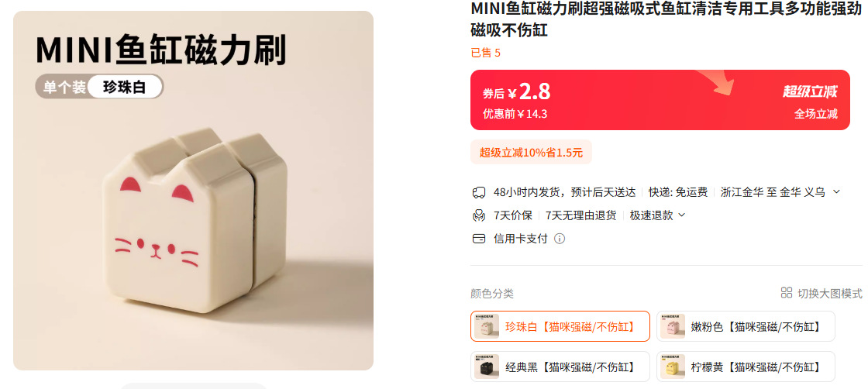
Task: Expand the 极速退款 service guarantees chevron
Action: (x=681, y=215)
